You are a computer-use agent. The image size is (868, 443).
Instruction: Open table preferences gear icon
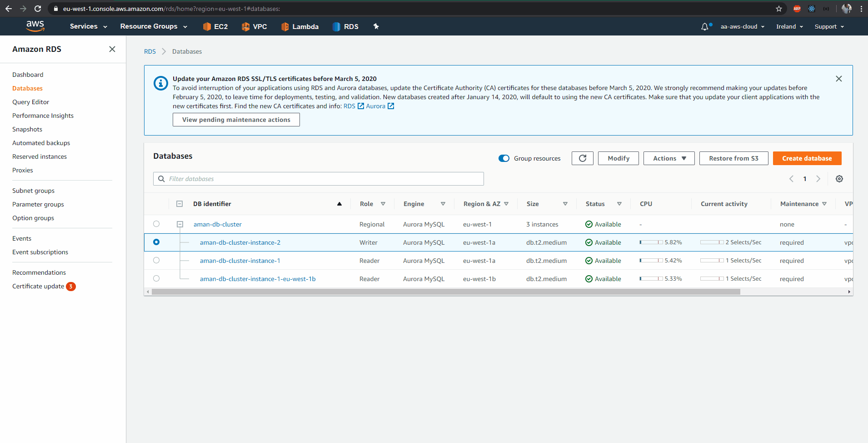[x=839, y=179]
